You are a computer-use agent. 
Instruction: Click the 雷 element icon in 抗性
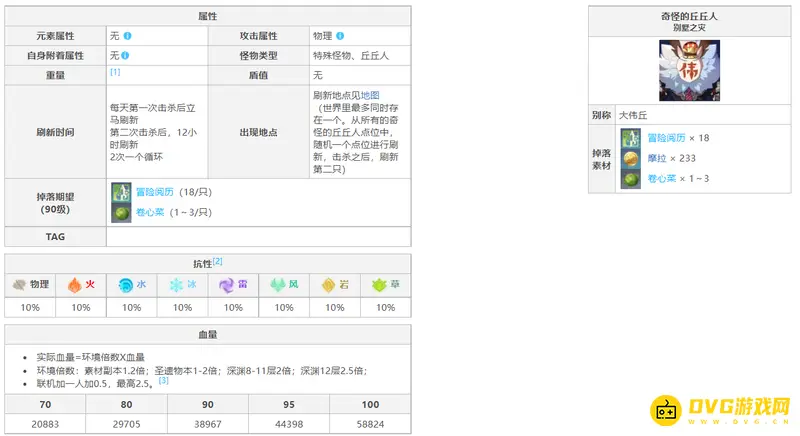point(227,284)
